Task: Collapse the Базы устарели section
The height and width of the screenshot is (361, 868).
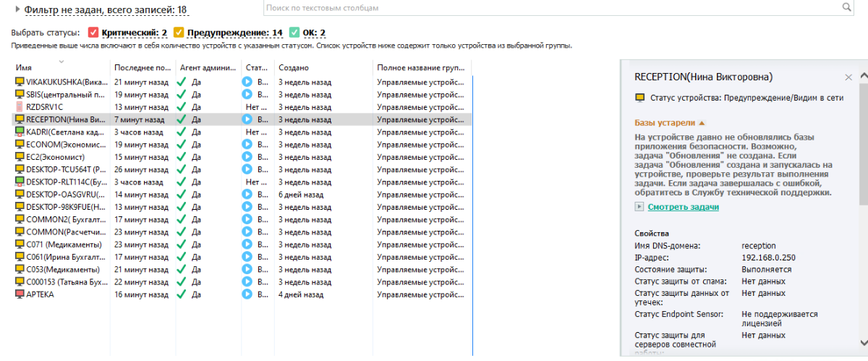Action: coord(701,123)
